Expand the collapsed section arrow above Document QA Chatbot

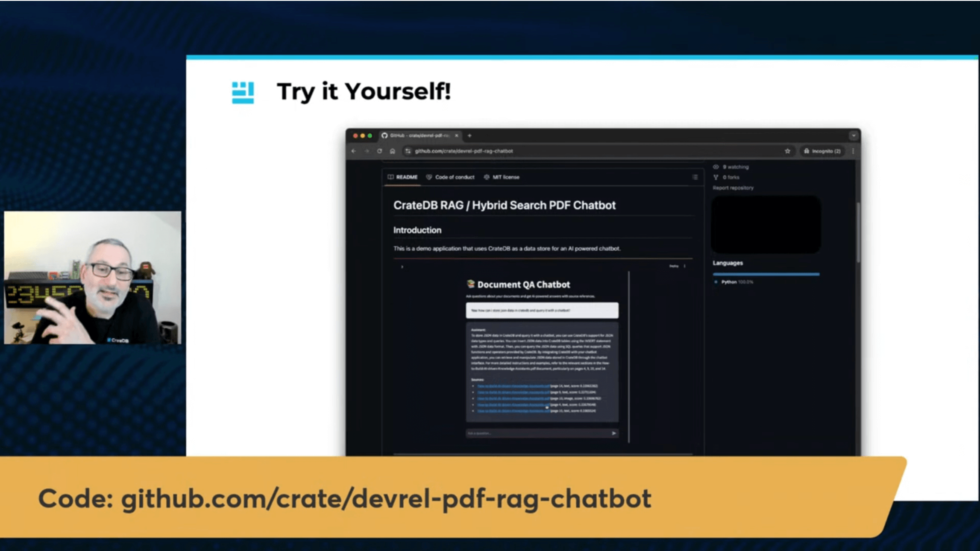point(402,266)
